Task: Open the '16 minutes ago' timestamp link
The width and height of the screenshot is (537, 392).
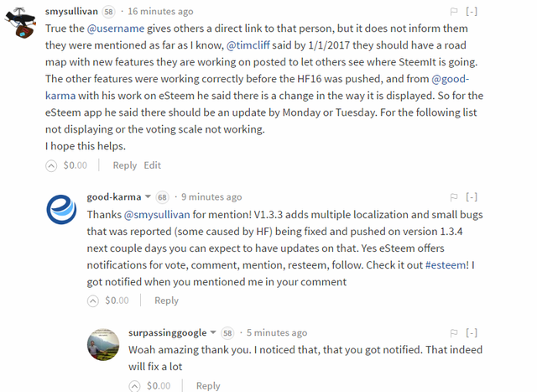Action: 162,12
